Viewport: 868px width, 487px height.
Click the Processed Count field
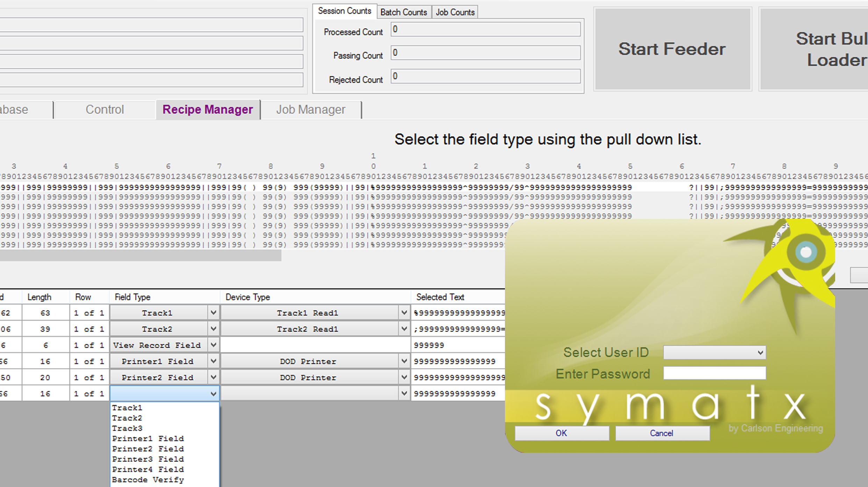[485, 29]
